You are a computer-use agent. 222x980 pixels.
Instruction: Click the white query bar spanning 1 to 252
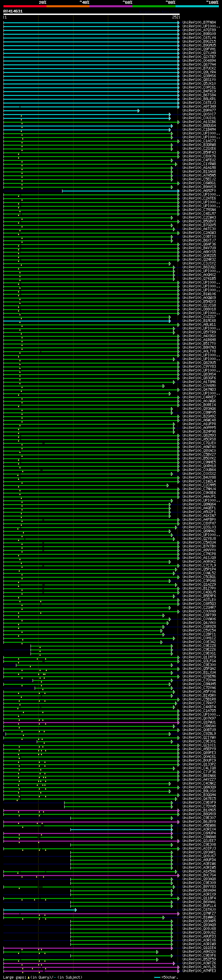[92, 15]
